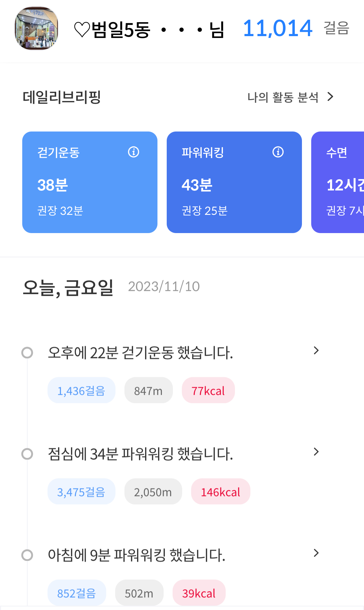Expand the 오후 22분 걷기운동 entry arrow

tap(316, 351)
